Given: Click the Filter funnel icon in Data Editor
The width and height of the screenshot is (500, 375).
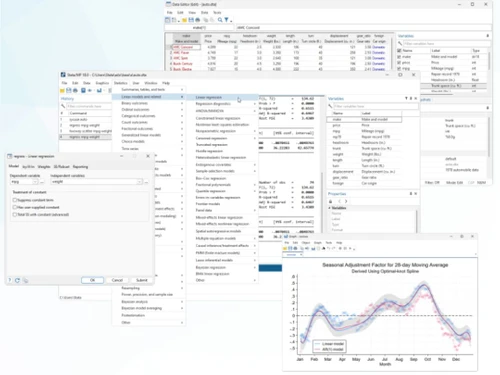Looking at the screenshot, I should tap(226, 20).
